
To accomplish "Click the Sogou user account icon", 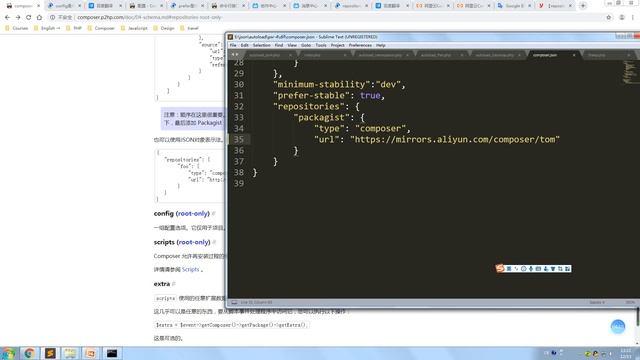I will [546, 269].
